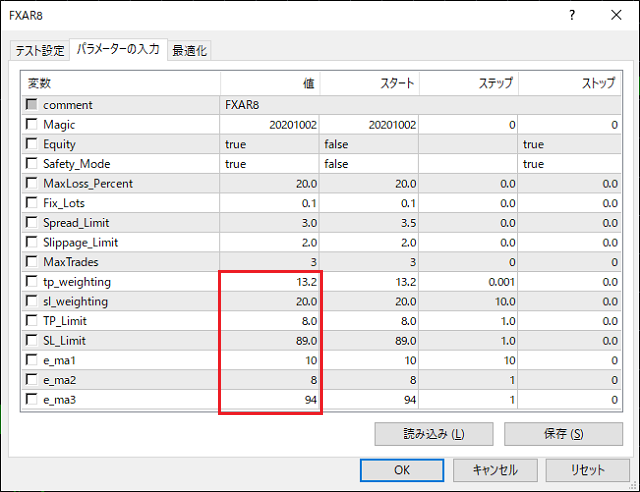Toggle the comment row checkbox
This screenshot has width=640, height=492.
point(31,104)
